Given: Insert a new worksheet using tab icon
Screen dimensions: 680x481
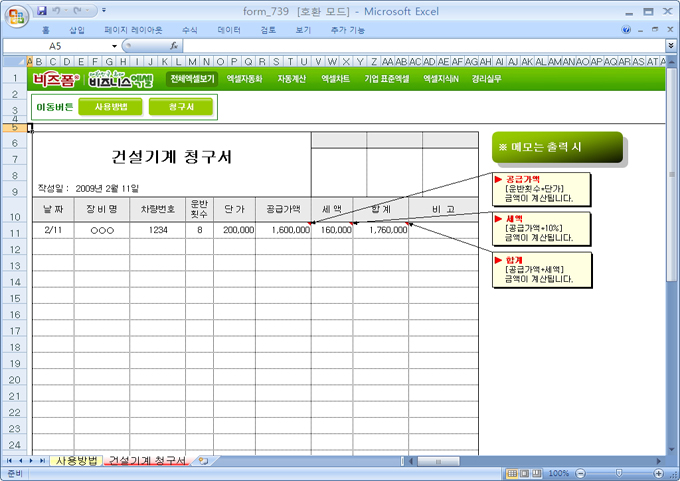Looking at the screenshot, I should tap(203, 461).
